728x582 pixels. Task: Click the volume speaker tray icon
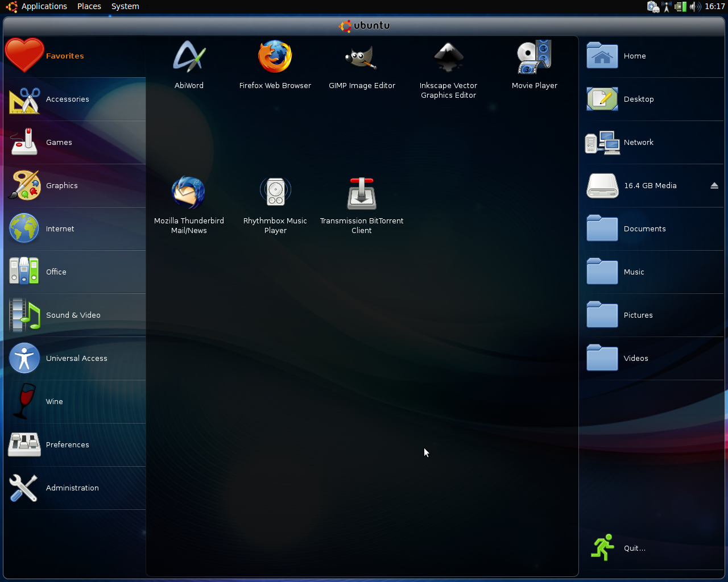tap(694, 7)
